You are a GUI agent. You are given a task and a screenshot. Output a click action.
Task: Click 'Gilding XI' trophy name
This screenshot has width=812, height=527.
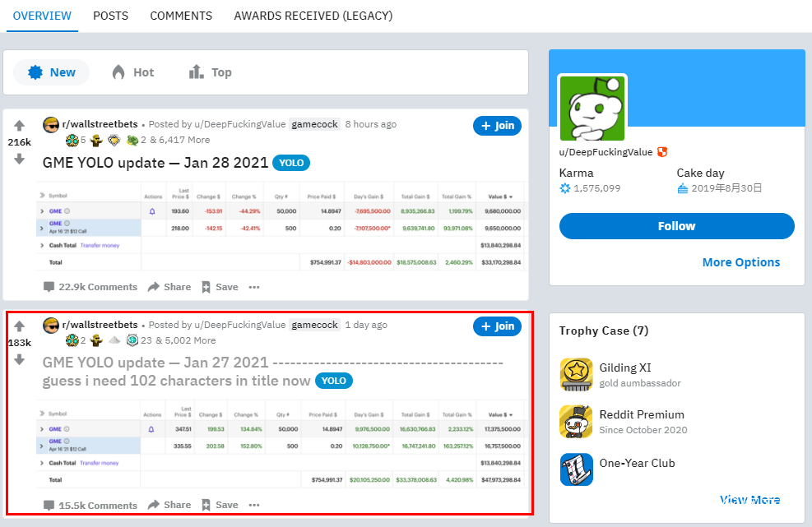(625, 368)
